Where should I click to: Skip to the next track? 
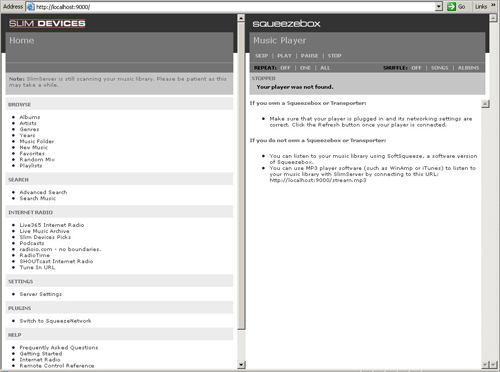261,56
